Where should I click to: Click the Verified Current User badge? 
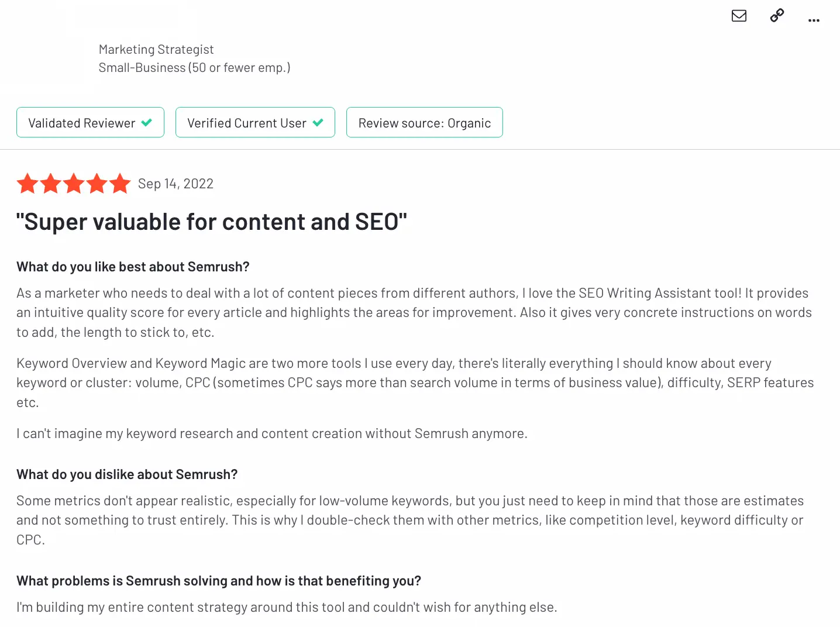[x=255, y=123]
